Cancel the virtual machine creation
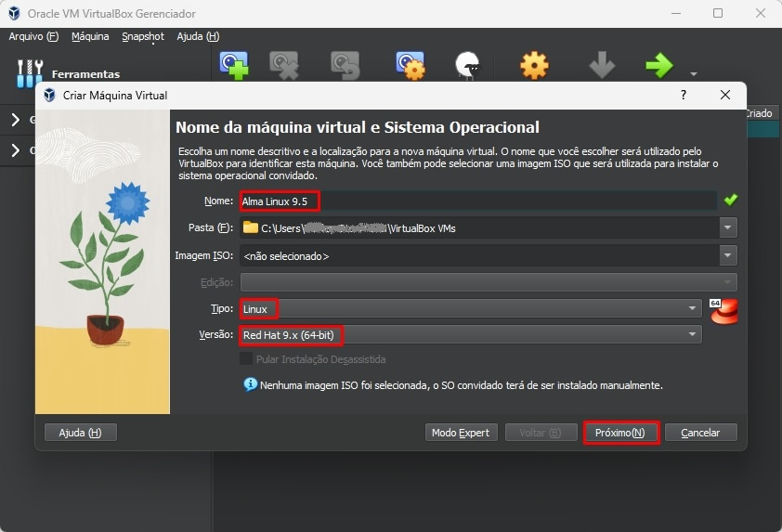This screenshot has width=782, height=532. pos(700,433)
